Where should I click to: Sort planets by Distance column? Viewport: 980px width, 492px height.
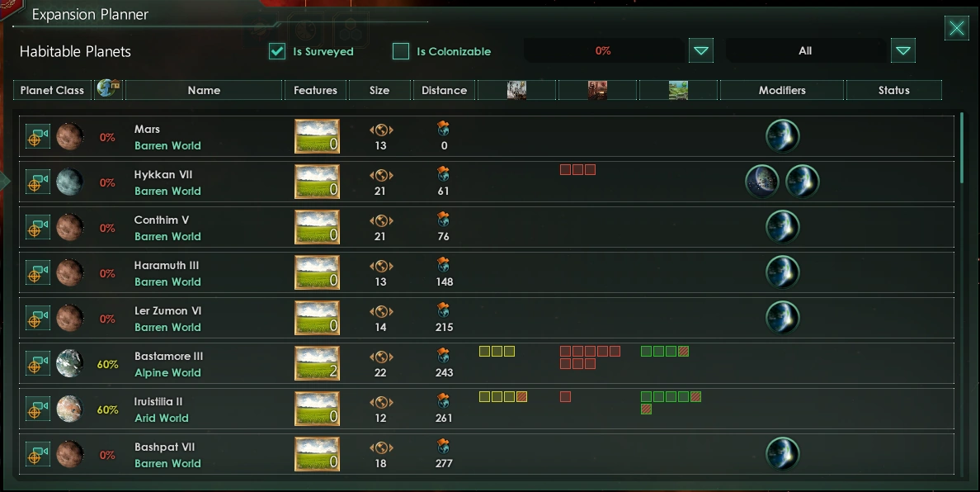(444, 90)
